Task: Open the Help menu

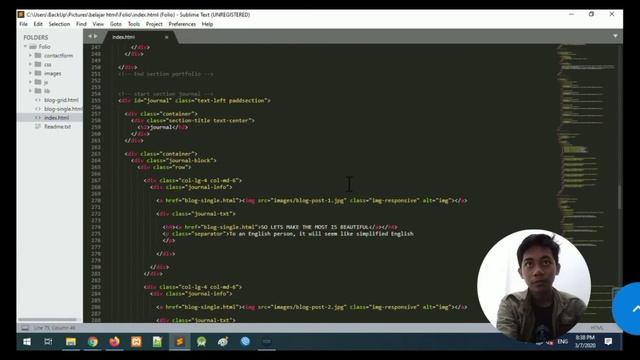Action: (x=207, y=24)
